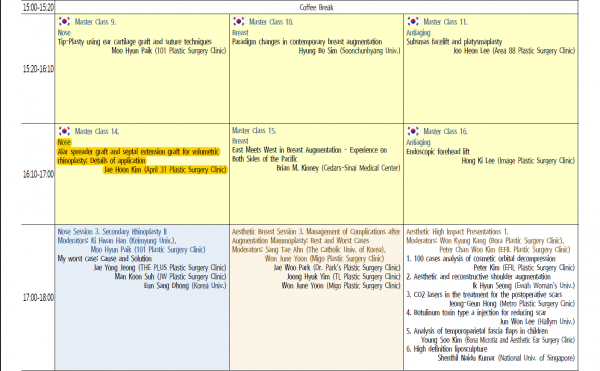Click the 17:00-18:00 time slot
The width and height of the screenshot is (600, 371).
38,298
